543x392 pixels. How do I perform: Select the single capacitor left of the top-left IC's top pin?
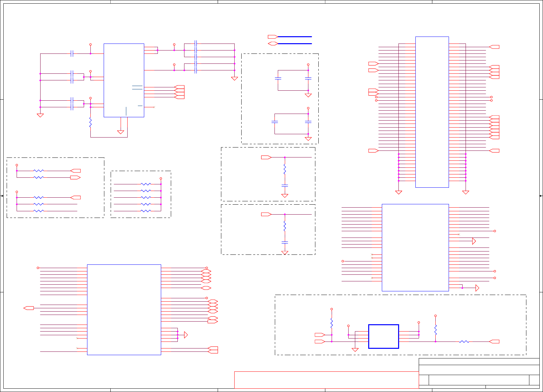point(72,53)
